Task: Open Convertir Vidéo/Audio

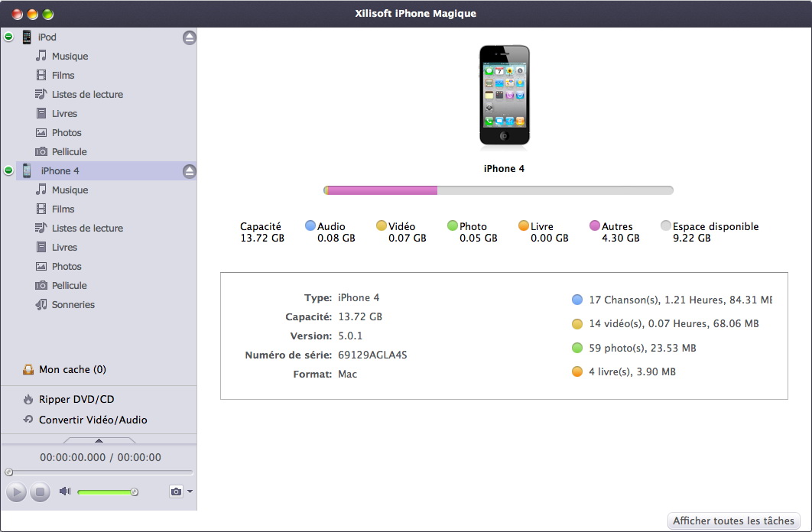Action: (85, 420)
